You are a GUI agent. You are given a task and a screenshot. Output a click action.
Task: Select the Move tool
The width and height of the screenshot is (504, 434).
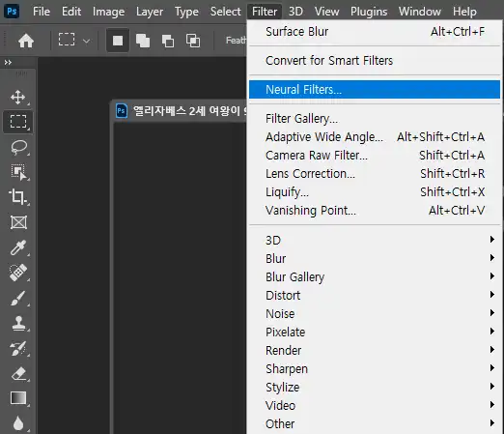coord(18,97)
